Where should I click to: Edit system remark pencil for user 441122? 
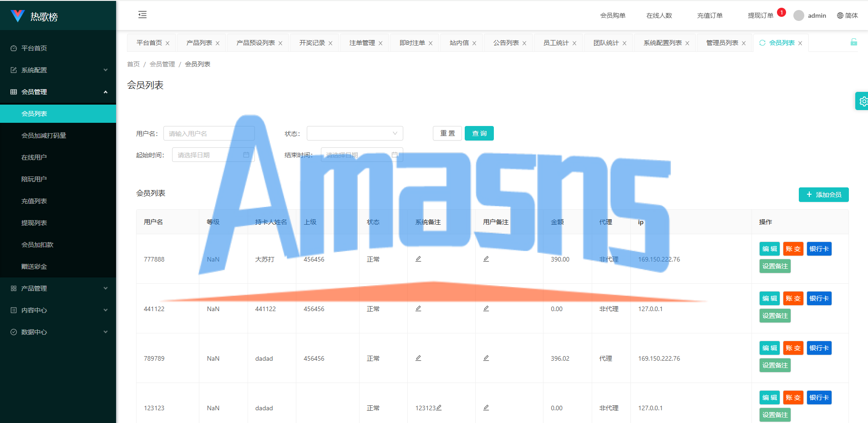point(418,308)
